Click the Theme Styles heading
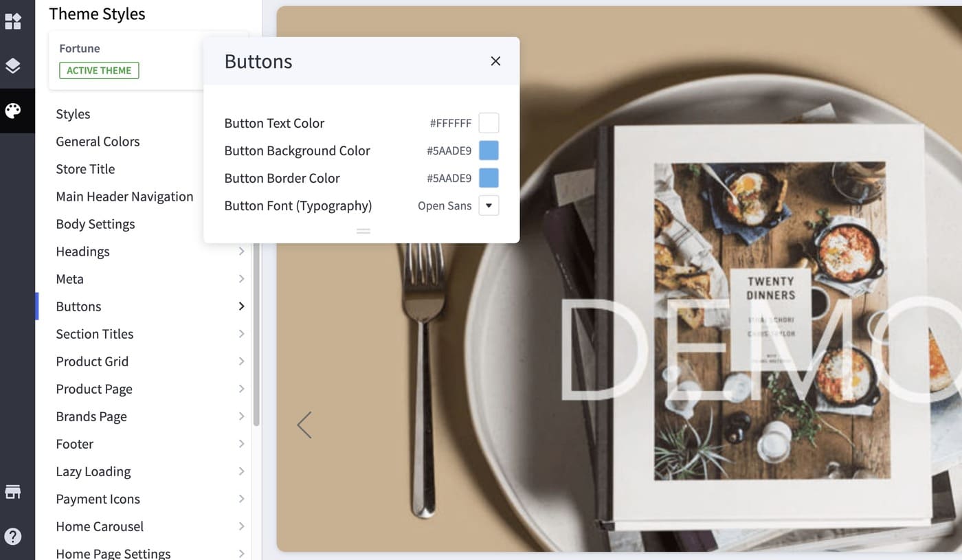962x560 pixels. [97, 14]
